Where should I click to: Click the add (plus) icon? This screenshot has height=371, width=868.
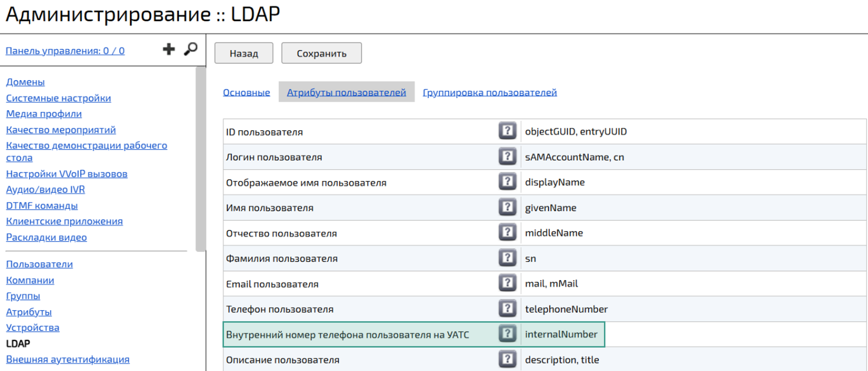click(x=169, y=50)
